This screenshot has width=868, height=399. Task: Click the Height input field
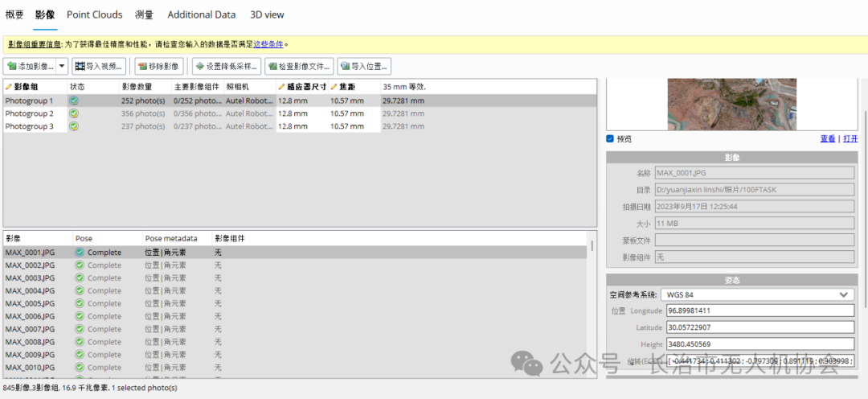click(x=760, y=344)
